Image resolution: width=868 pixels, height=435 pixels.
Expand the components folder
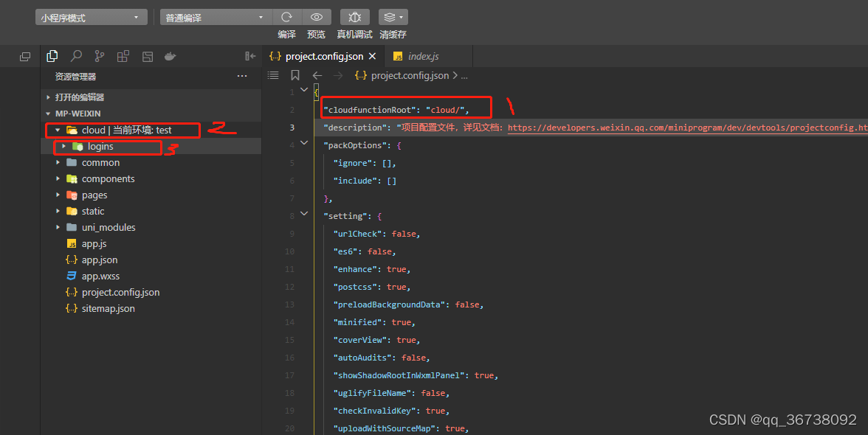[x=58, y=178]
